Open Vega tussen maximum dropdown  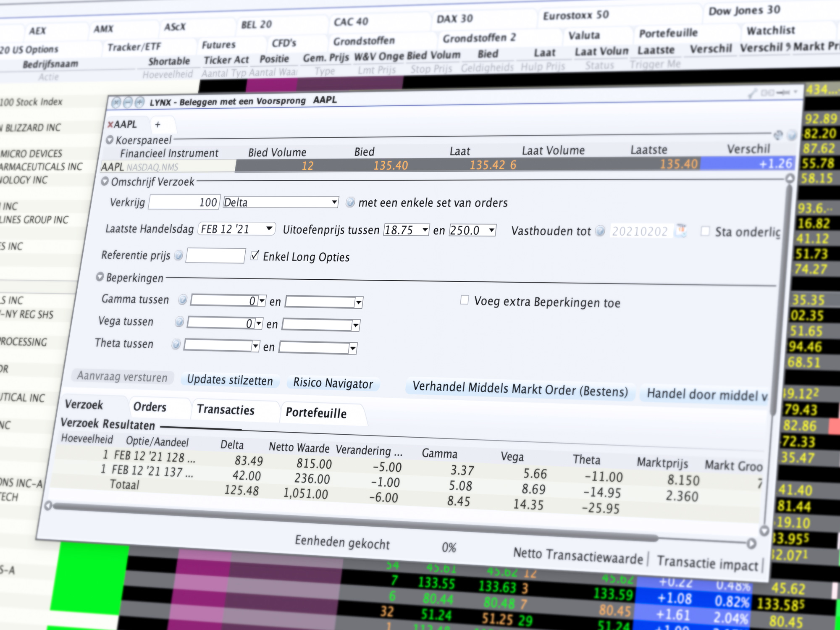click(x=355, y=325)
